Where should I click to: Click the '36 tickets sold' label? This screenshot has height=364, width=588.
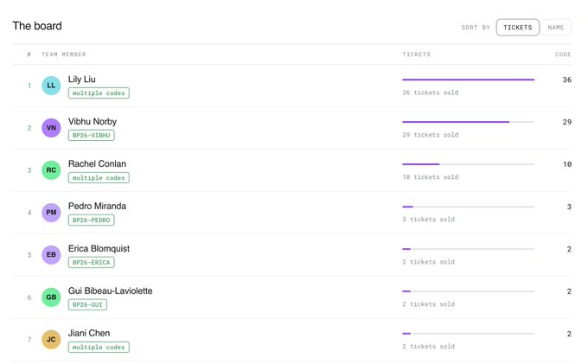point(430,93)
